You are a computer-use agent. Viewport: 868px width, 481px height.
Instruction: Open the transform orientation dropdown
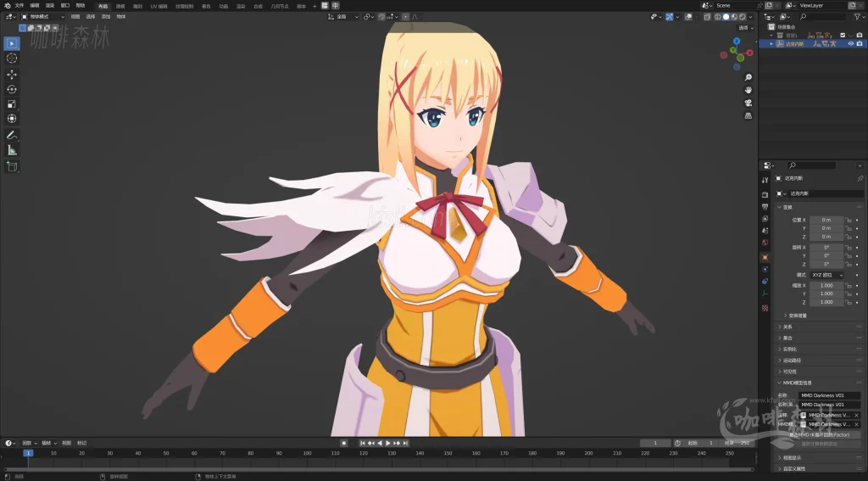342,17
